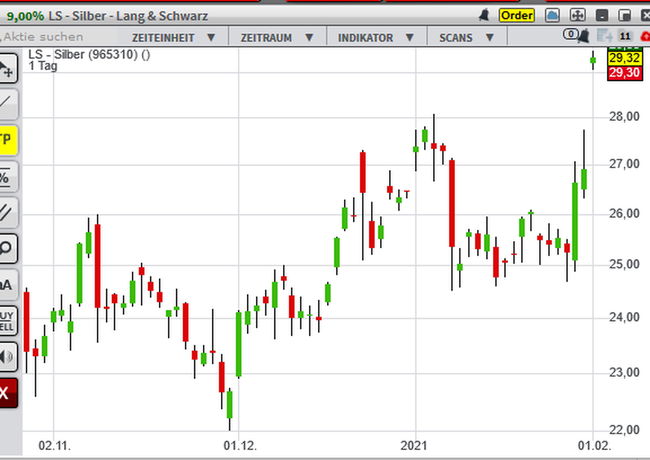This screenshot has height=460, width=650.
Task: Activate the yellow TP tool button
Action: click(7, 140)
